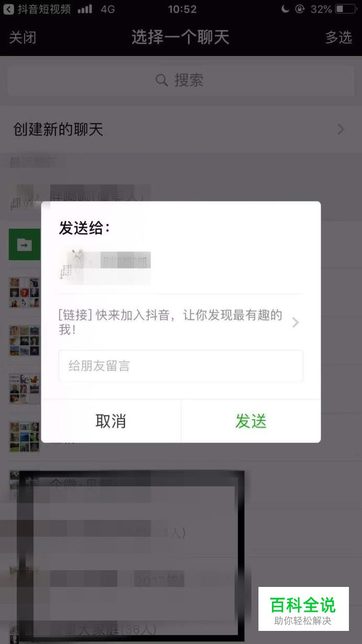Tap the 搜索 search bar
This screenshot has height=644, width=362.
(x=181, y=80)
